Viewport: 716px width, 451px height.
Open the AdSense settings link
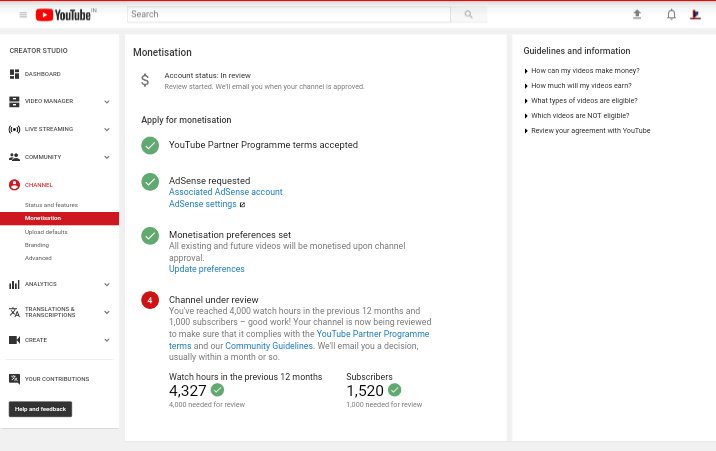[203, 204]
